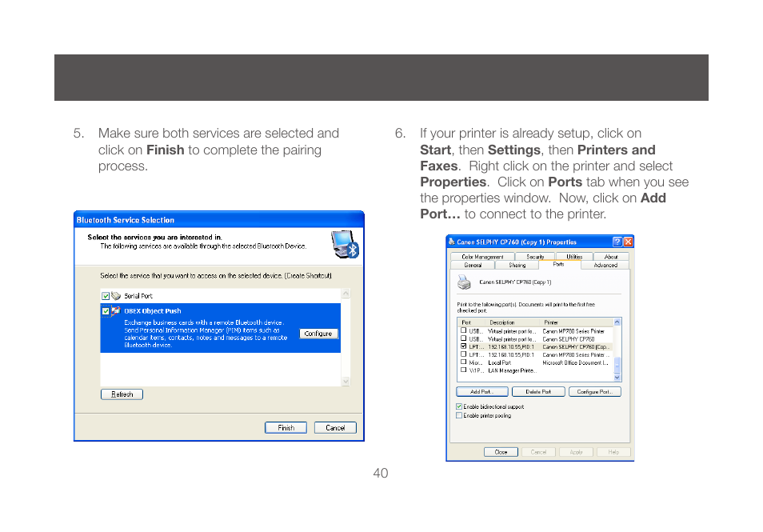This screenshot has width=763, height=532.
Task: Close the Canon SELPHY Properties window
Action: [x=628, y=242]
